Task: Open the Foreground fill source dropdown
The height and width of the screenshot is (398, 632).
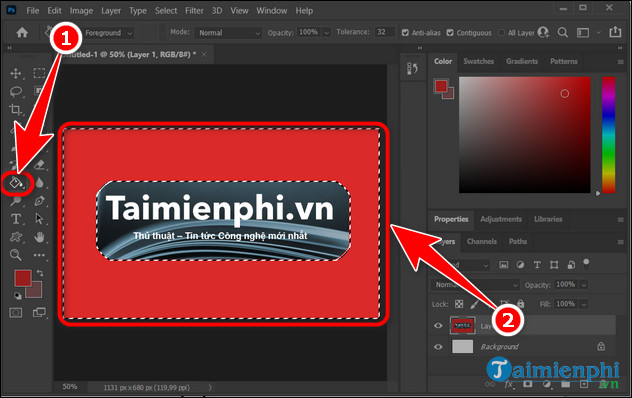Action: pyautogui.click(x=108, y=33)
